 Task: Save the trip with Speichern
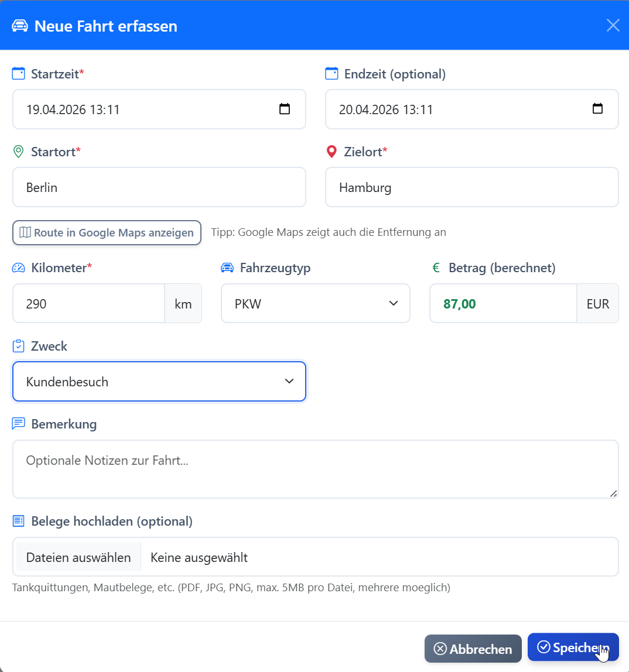[573, 647]
